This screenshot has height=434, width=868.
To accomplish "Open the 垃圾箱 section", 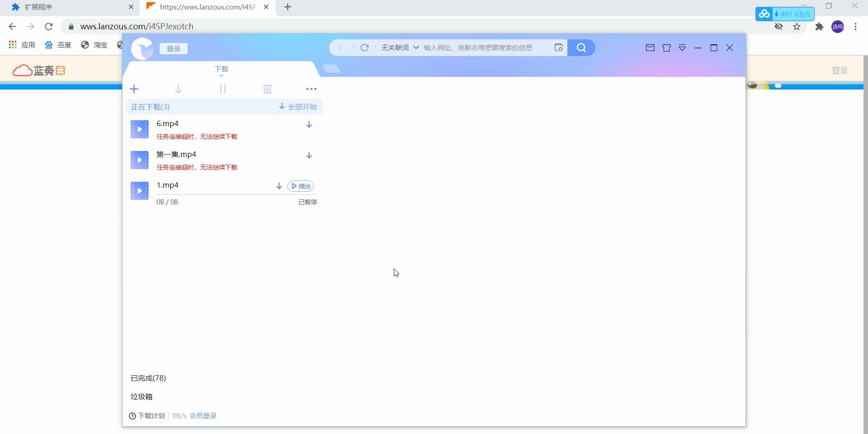I will coord(142,396).
